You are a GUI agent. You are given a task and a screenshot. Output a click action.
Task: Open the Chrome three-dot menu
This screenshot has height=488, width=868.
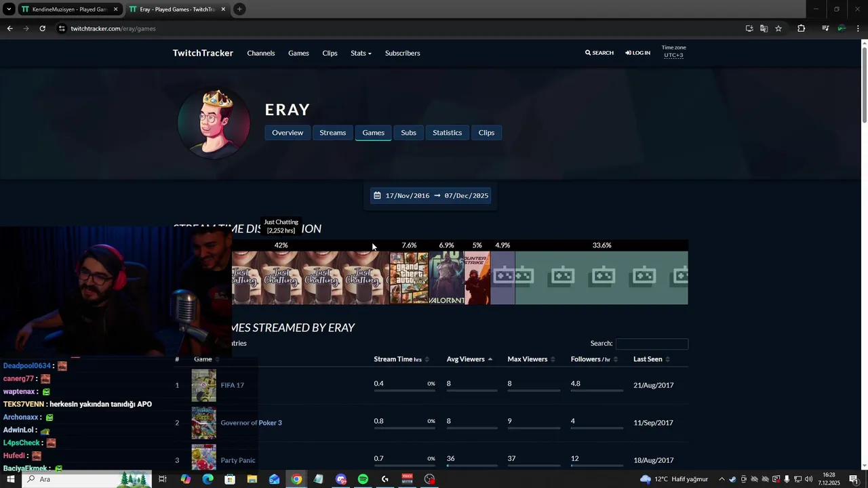point(858,28)
